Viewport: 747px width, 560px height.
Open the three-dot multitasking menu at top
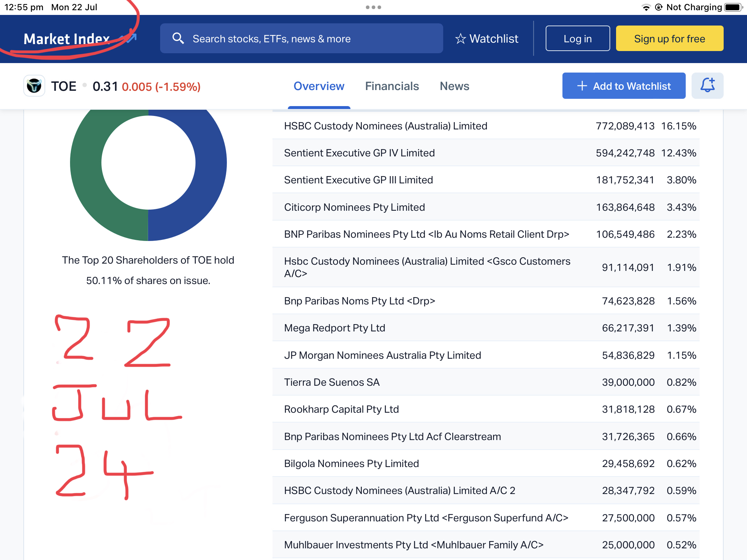[373, 7]
